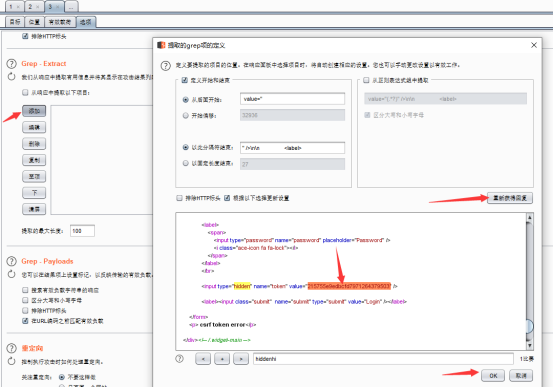Click the 下 move-down button
This screenshot has width=553, height=388.
point(34,193)
